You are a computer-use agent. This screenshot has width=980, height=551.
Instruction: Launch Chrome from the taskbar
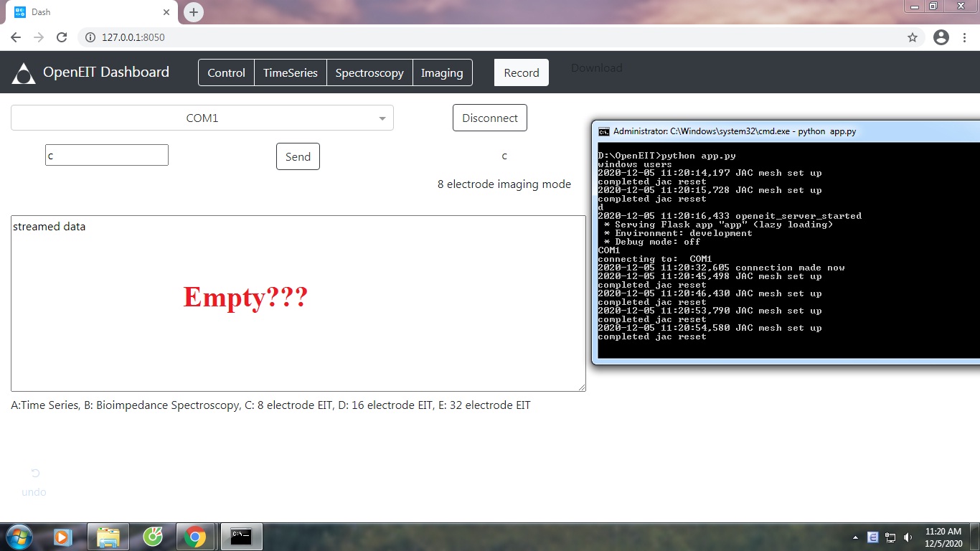tap(197, 536)
